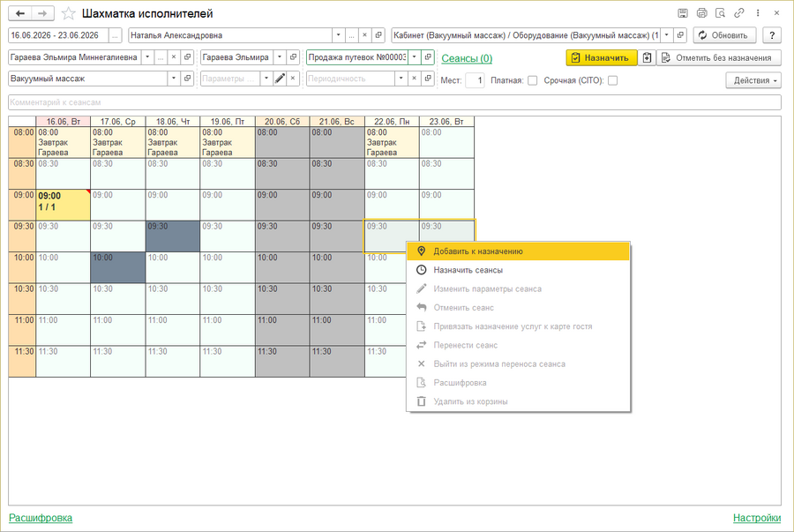This screenshot has width=794, height=532.
Task: Open Гараева Эльмира Миннегалиевна record icon
Action: pyautogui.click(x=187, y=57)
